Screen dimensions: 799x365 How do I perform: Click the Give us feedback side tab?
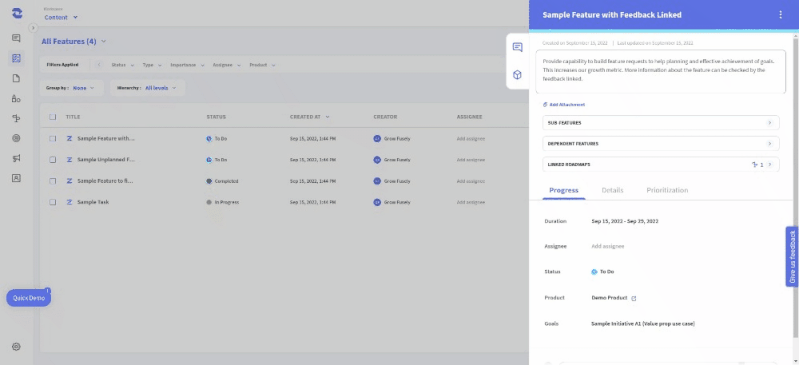coord(792,256)
